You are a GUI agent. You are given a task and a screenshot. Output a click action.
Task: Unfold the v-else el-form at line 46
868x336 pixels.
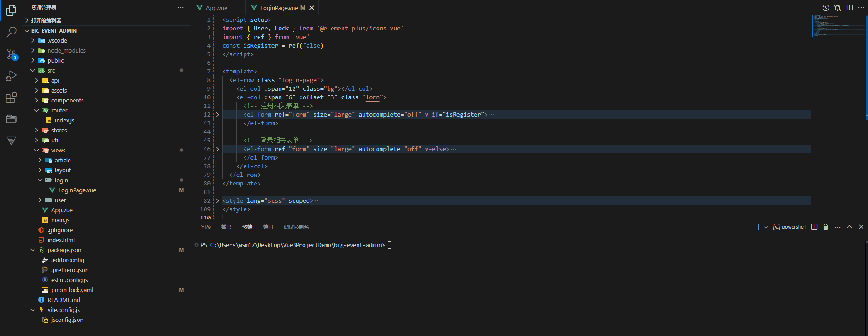(x=217, y=149)
